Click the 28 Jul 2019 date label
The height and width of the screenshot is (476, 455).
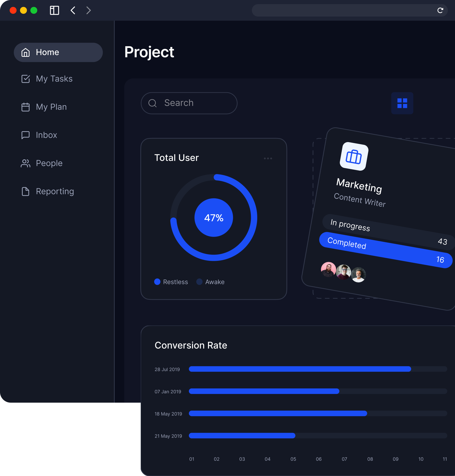click(167, 369)
